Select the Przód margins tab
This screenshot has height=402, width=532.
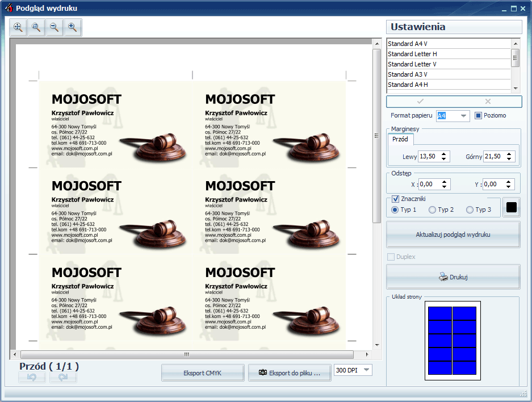coord(400,139)
